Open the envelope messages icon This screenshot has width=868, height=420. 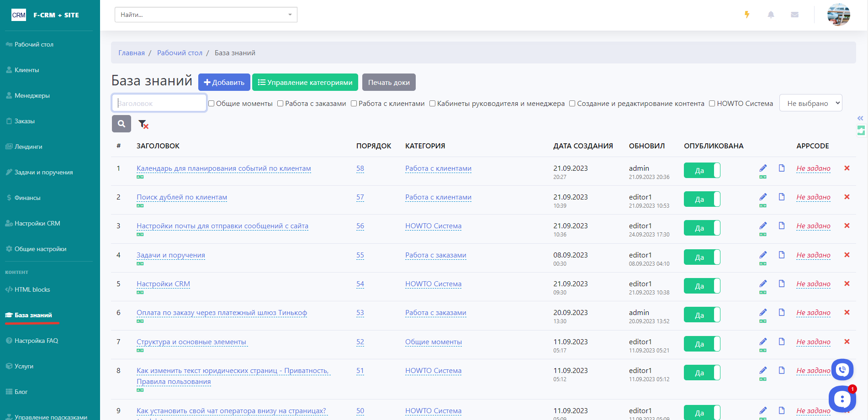(794, 15)
